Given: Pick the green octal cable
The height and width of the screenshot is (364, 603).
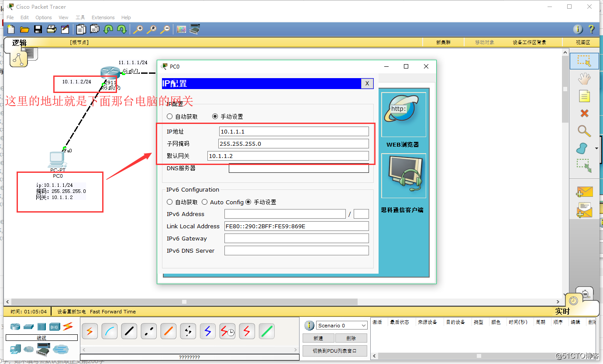Looking at the screenshot, I should coord(267,332).
